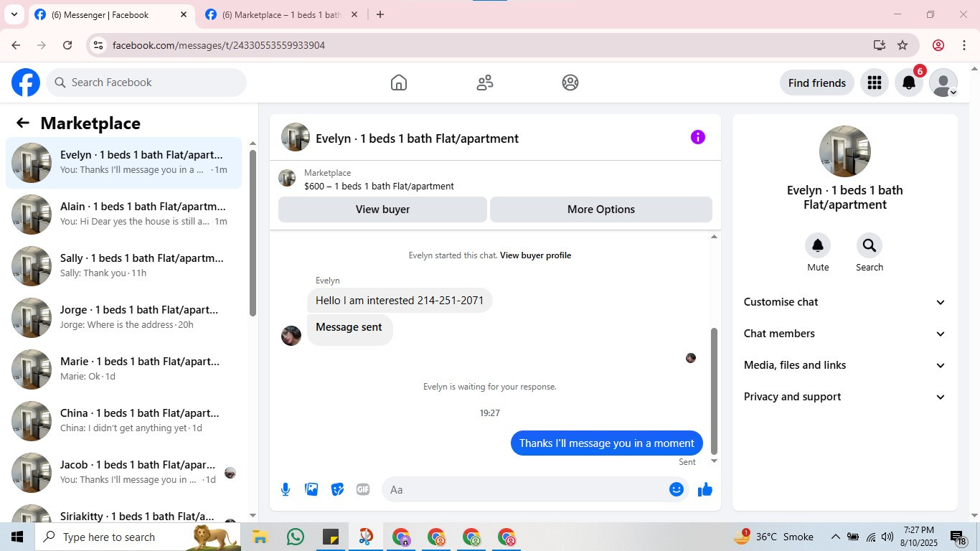Close the Marketplace browser tab

click(x=354, y=14)
